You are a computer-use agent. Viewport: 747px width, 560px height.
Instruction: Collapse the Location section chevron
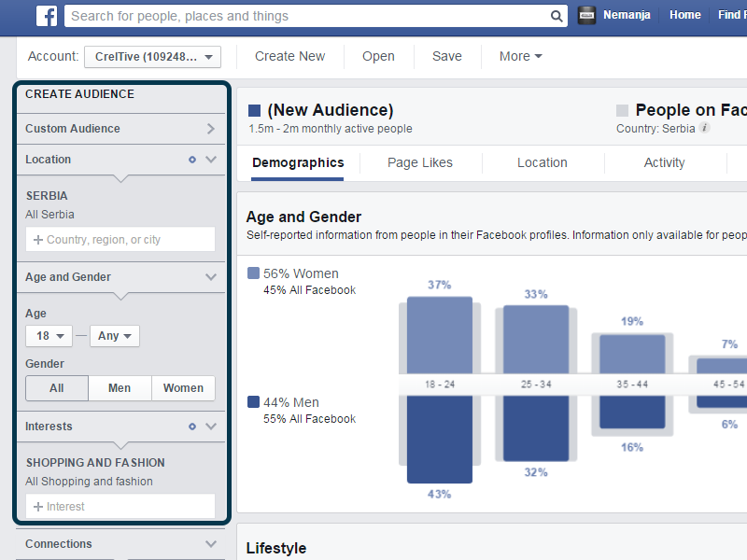tap(211, 160)
